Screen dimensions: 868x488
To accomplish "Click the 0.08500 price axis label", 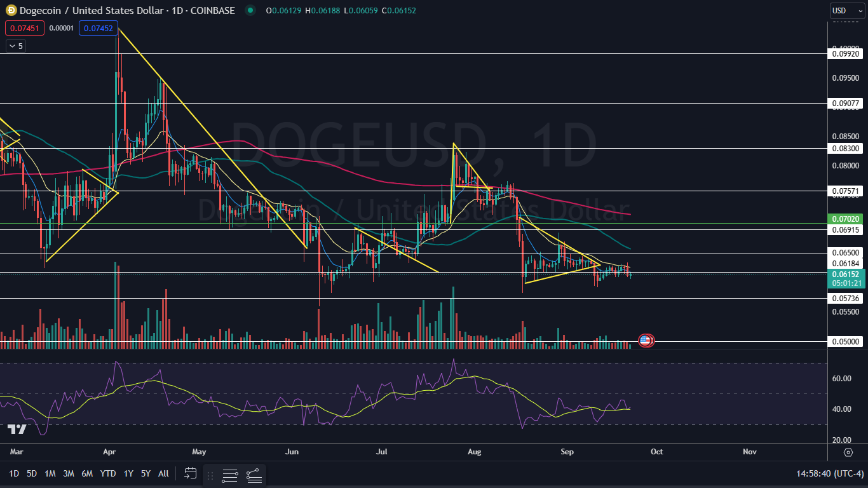I will tap(846, 136).
